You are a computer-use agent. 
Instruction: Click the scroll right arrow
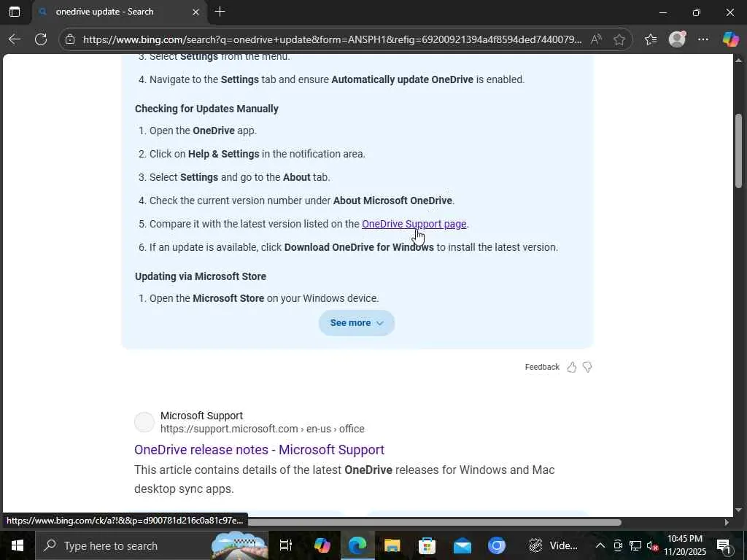pos(727,522)
